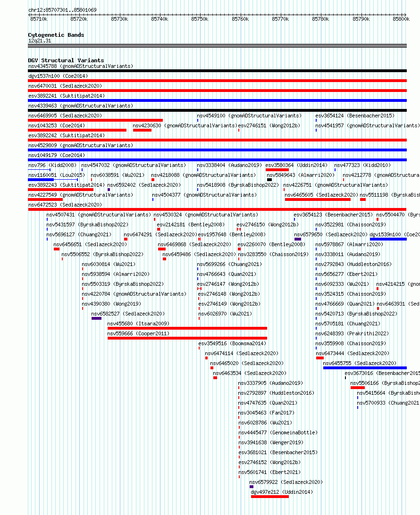Click esv3892241 (Suktitipat2014) label
Screen dimensions: 420x515
point(67,96)
